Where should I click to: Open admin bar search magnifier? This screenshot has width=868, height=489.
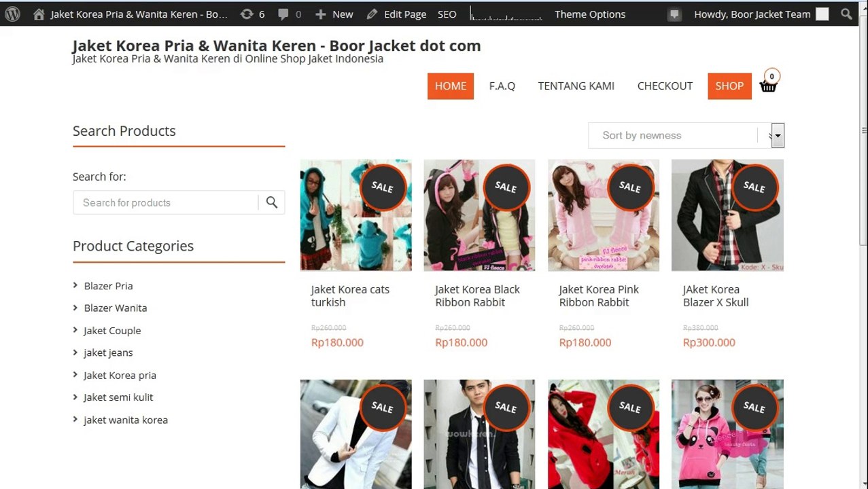(846, 14)
